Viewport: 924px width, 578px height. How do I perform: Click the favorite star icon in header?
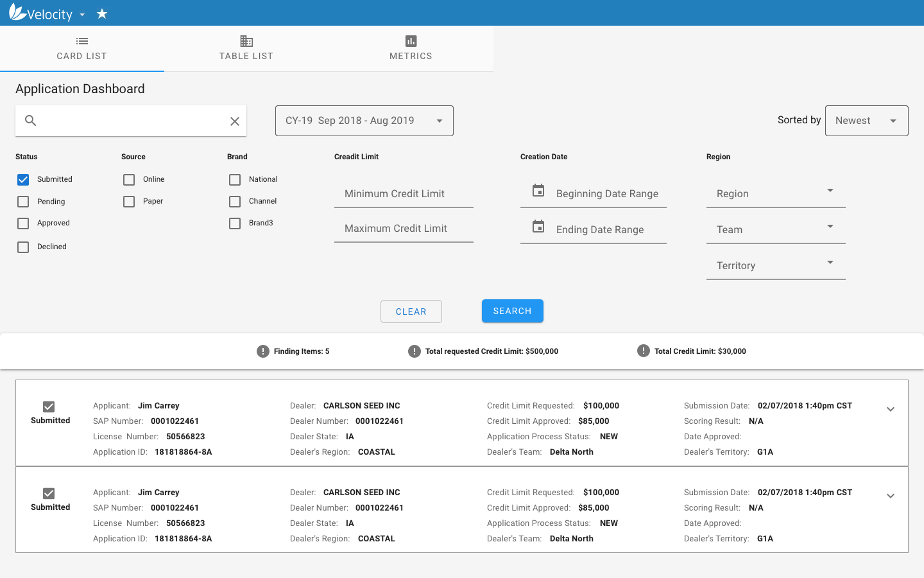pyautogui.click(x=102, y=13)
